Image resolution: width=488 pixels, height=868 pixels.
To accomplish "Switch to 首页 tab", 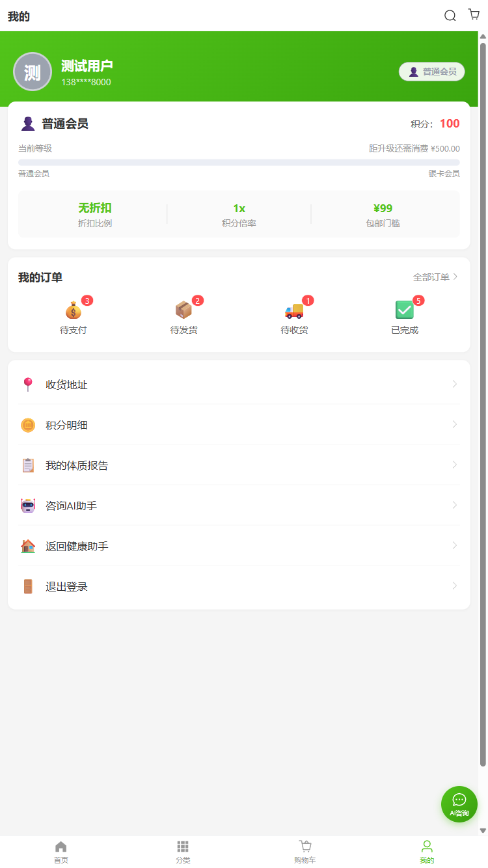I will click(61, 851).
